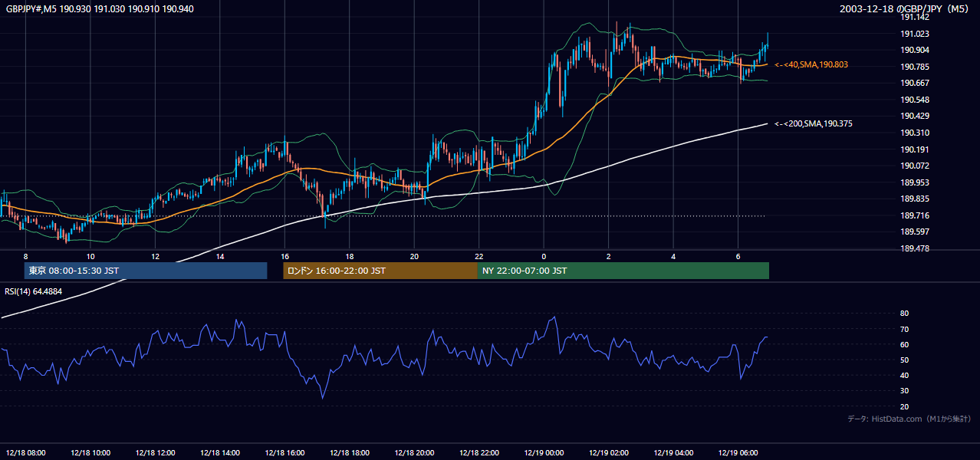
Task: Click price level 190.785 on the axis
Action: (x=915, y=67)
